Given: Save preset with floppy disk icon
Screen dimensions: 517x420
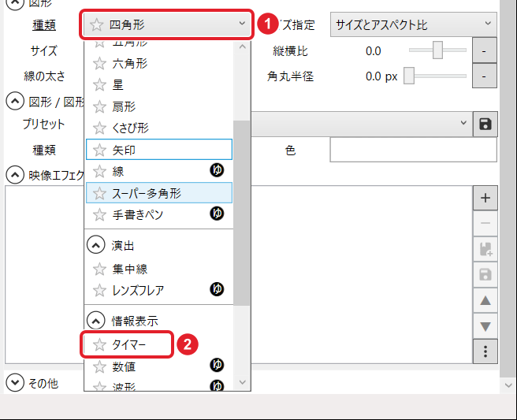Looking at the screenshot, I should [485, 124].
